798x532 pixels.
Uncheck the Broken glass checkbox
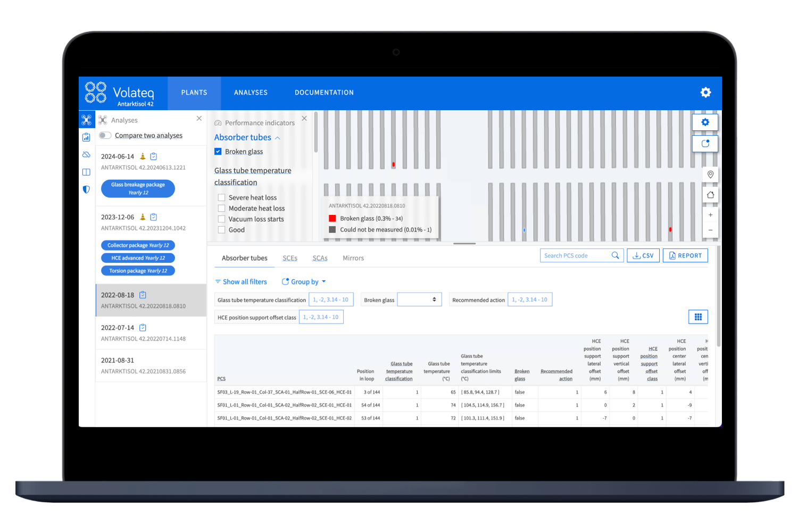pos(218,152)
